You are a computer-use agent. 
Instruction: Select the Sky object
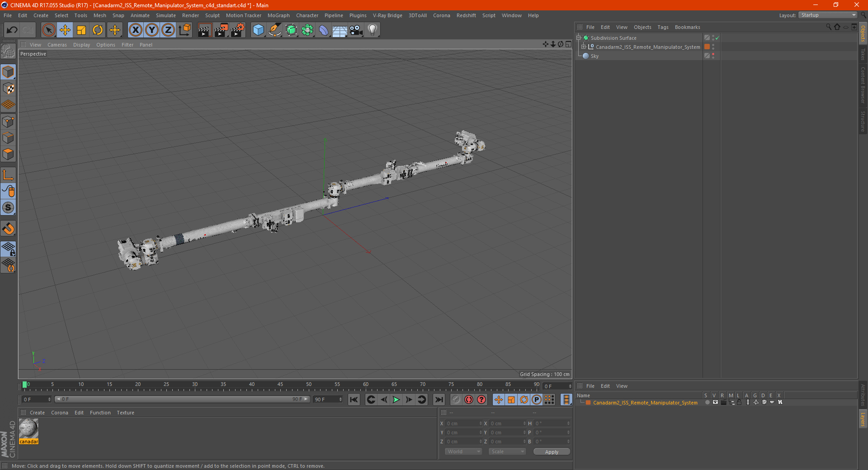point(594,56)
